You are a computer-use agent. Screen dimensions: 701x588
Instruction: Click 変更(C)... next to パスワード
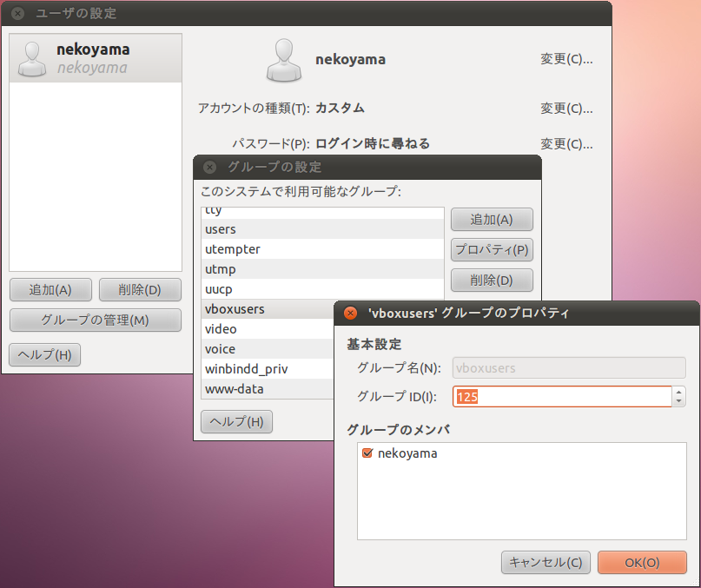[566, 143]
